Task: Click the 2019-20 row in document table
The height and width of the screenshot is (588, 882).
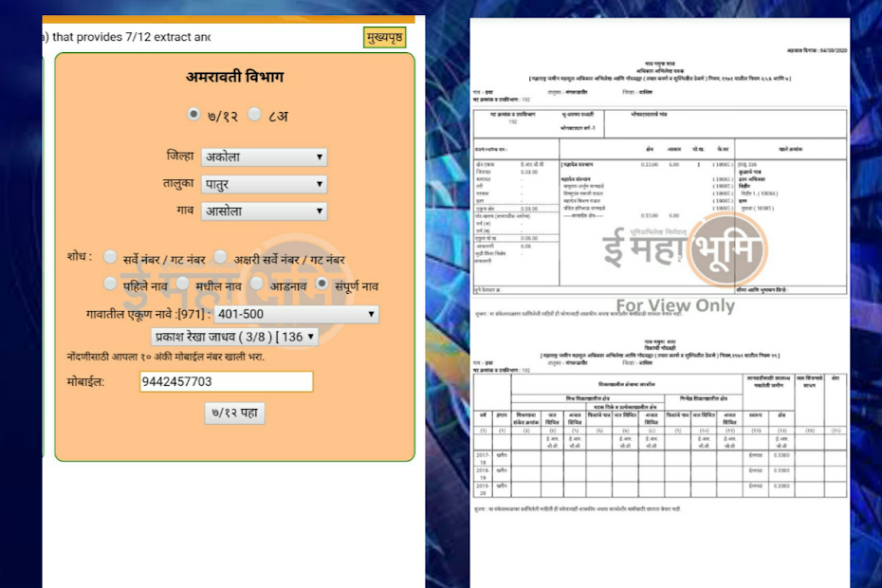Action: [x=660, y=489]
